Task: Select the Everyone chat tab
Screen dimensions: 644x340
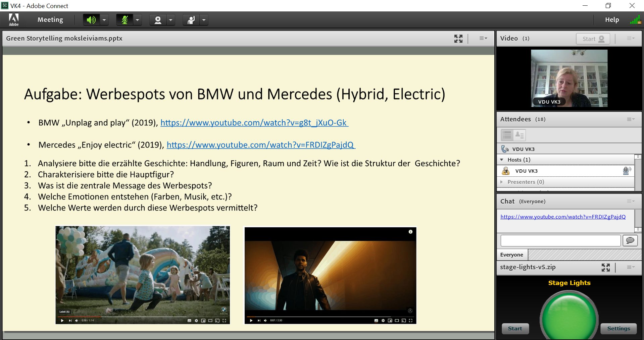Action: (512, 254)
